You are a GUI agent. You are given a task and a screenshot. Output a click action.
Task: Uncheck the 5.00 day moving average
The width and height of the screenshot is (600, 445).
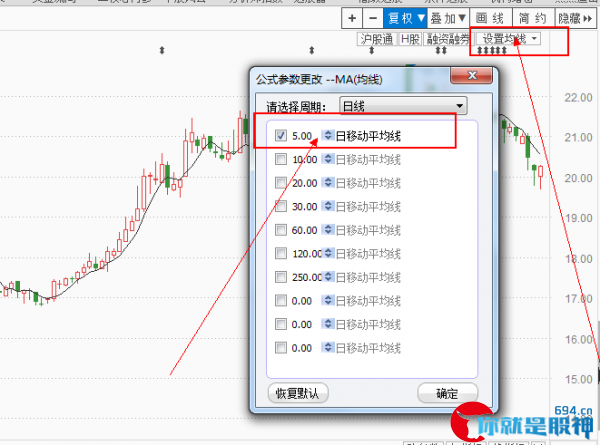[x=281, y=135]
